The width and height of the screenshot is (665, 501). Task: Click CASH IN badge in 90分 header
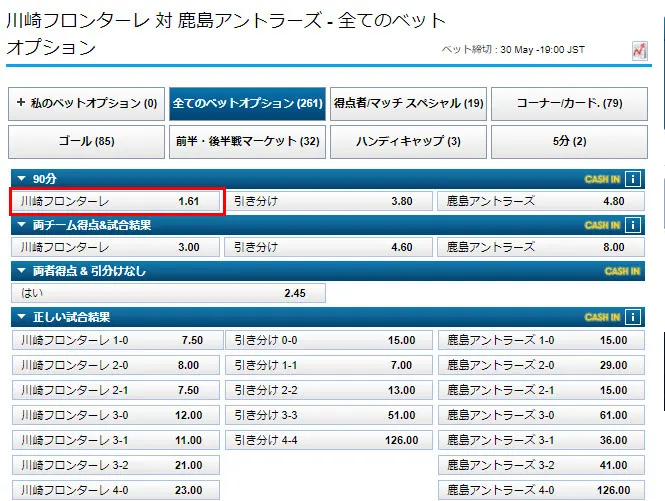[602, 179]
